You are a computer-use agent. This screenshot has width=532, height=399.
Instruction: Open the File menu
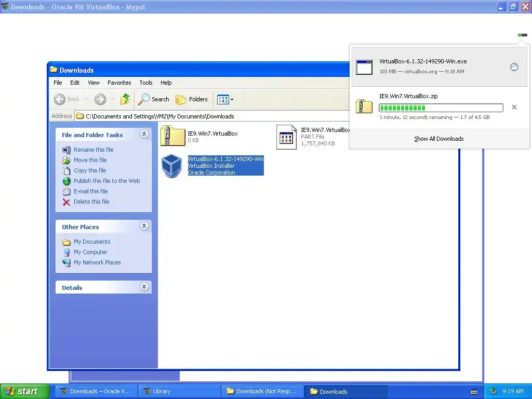58,83
